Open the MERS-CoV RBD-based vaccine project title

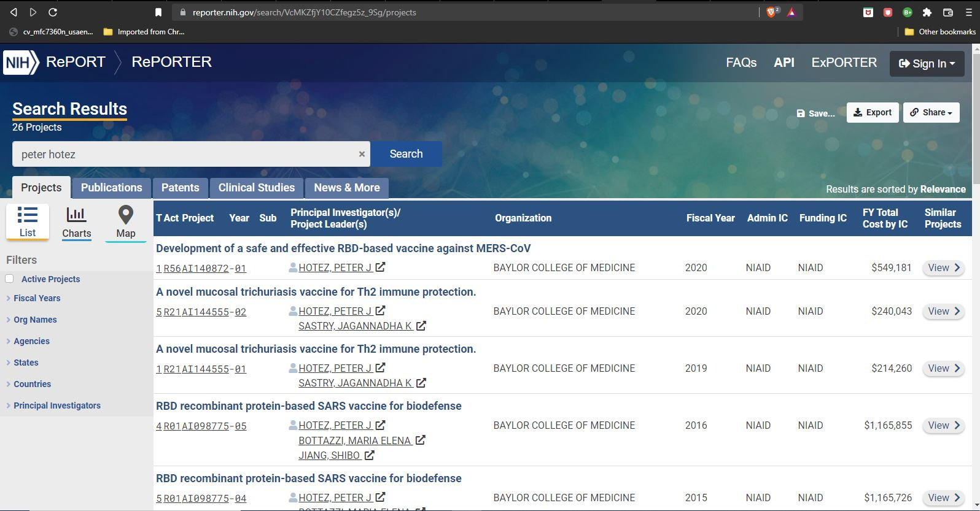click(x=343, y=248)
